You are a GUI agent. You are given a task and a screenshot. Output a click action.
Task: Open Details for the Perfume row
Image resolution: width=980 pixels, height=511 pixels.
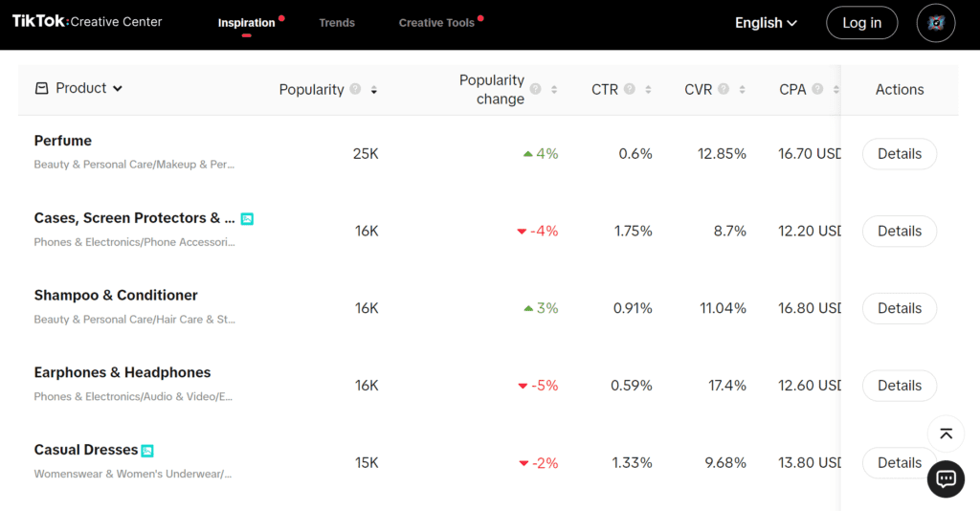[899, 154]
